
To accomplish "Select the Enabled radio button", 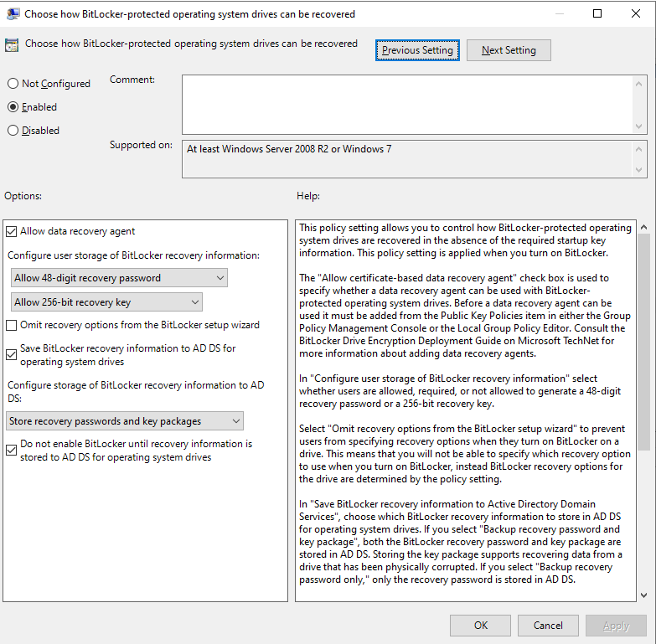I will tap(13, 107).
